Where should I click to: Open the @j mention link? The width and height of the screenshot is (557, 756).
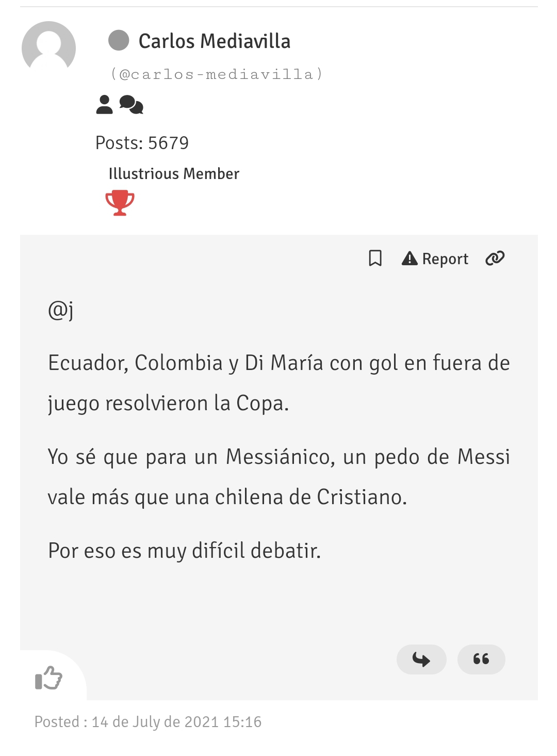60,310
